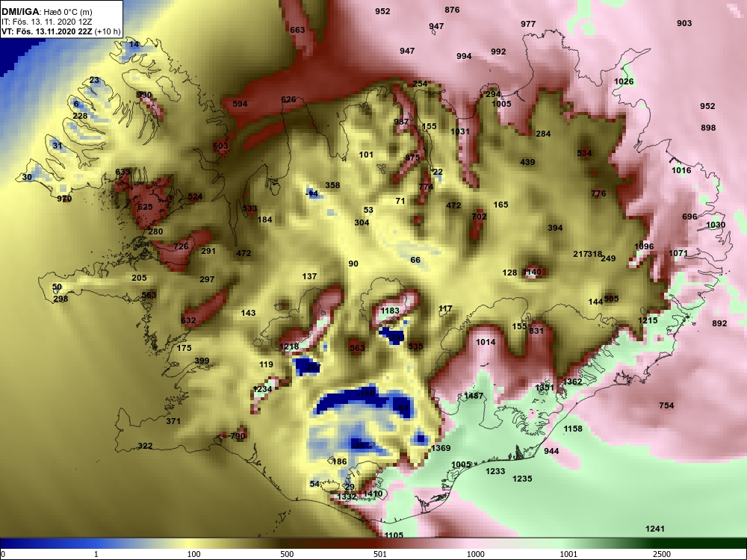
Task: Select the map value '1183'
Action: 390,311
